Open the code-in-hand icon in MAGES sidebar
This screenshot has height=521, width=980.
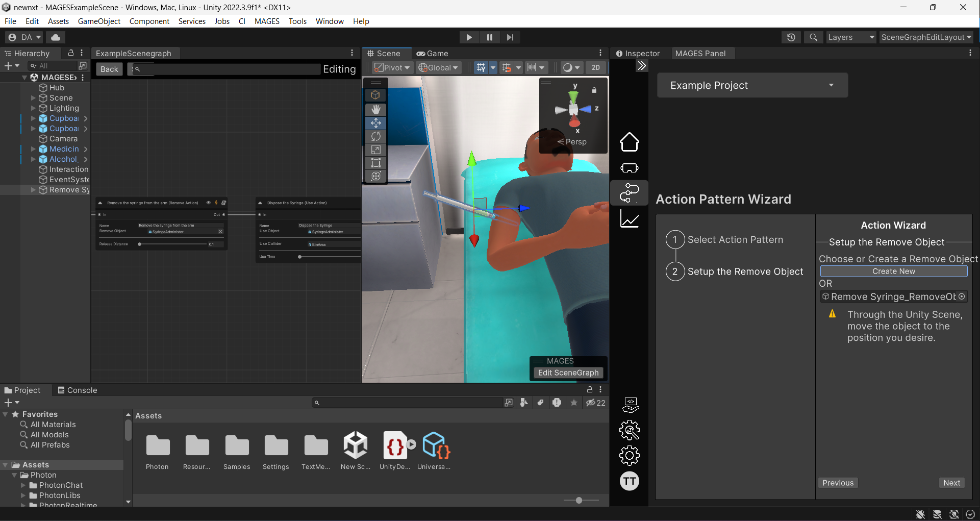[631, 405]
